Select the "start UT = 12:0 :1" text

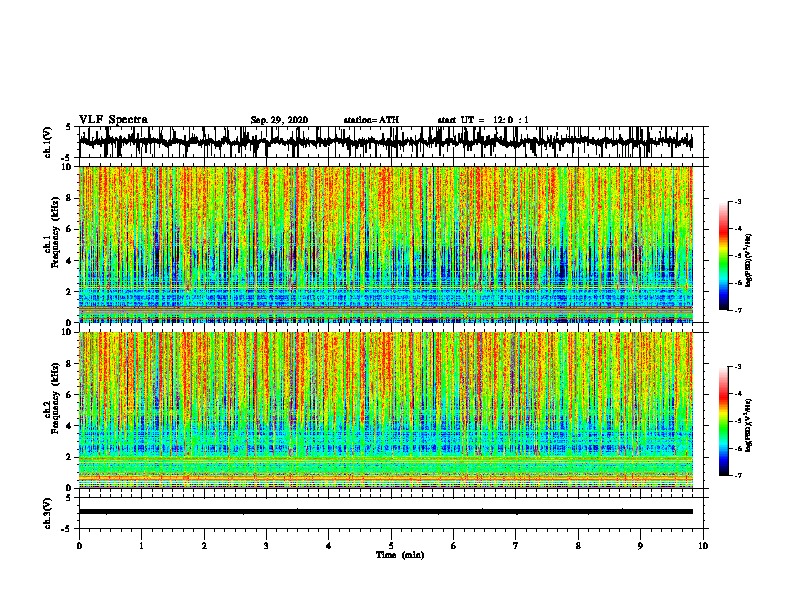click(x=483, y=120)
